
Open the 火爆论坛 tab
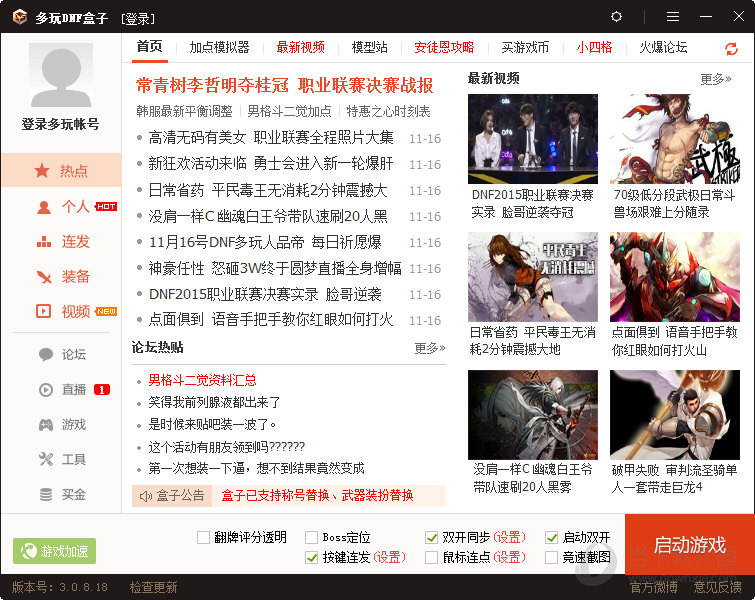[x=663, y=47]
